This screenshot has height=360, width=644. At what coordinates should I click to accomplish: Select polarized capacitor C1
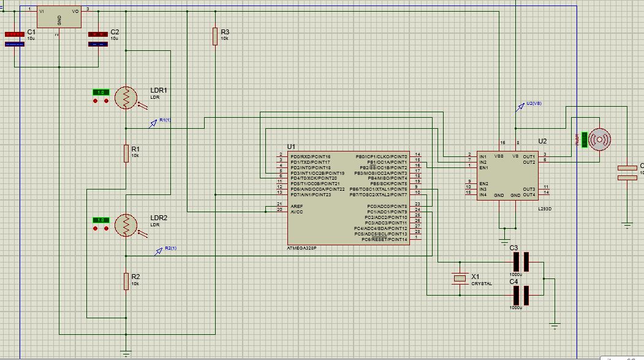coord(14,39)
